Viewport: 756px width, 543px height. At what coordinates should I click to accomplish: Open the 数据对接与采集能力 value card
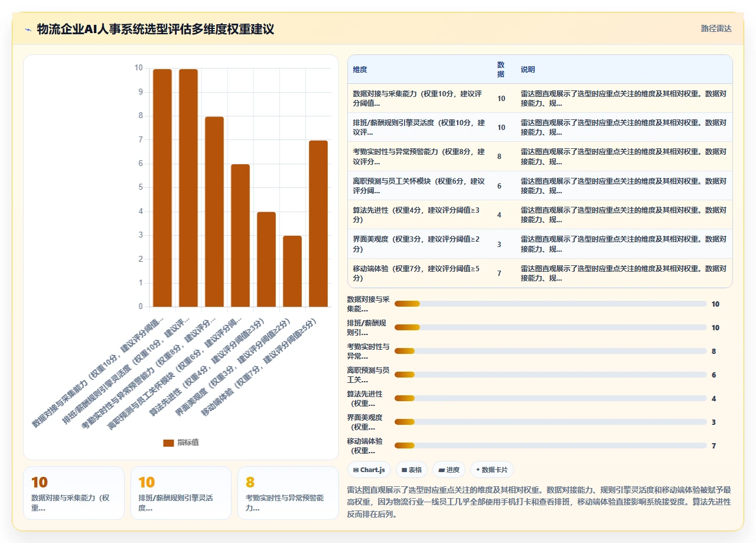click(x=74, y=493)
